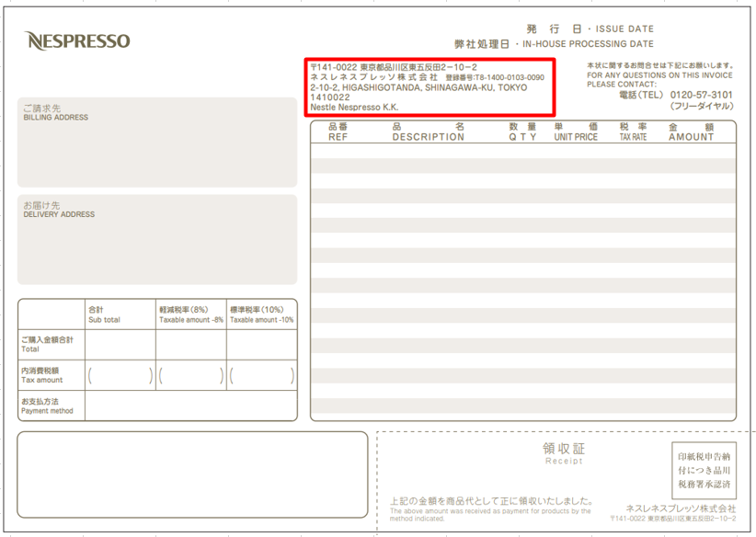Image resolution: width=756 pixels, height=537 pixels.
Task: Click the Japanese inquiry note 本状に関するお問合せ
Action: 660,65
